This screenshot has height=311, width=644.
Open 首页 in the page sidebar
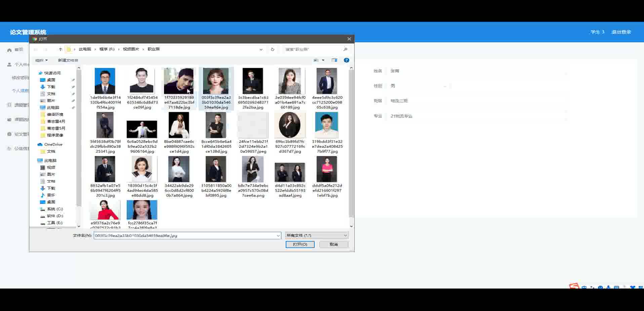point(15,50)
